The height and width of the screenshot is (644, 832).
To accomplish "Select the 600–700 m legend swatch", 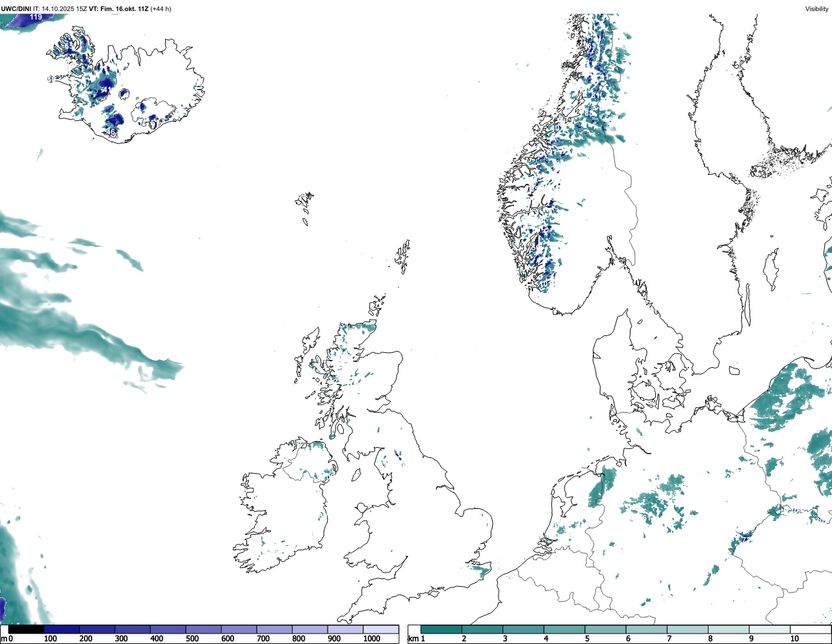I will pos(239,629).
